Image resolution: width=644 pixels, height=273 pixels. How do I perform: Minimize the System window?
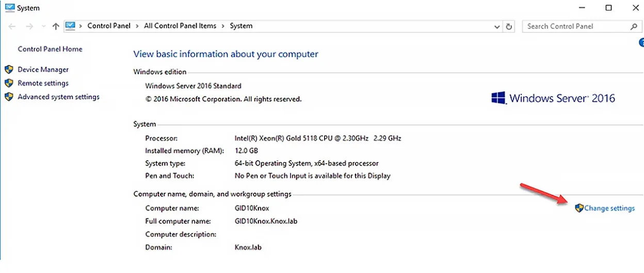click(x=582, y=8)
